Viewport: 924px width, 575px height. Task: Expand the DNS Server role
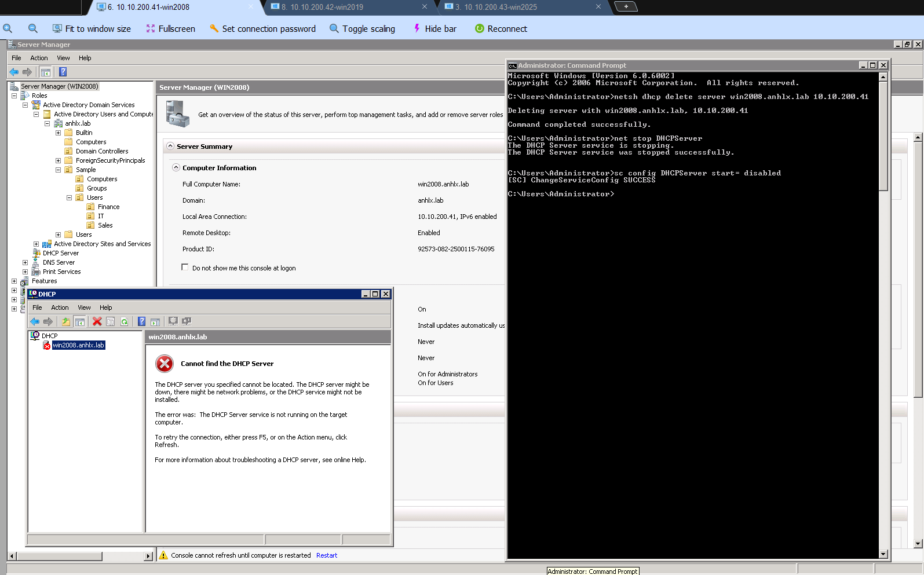25,262
